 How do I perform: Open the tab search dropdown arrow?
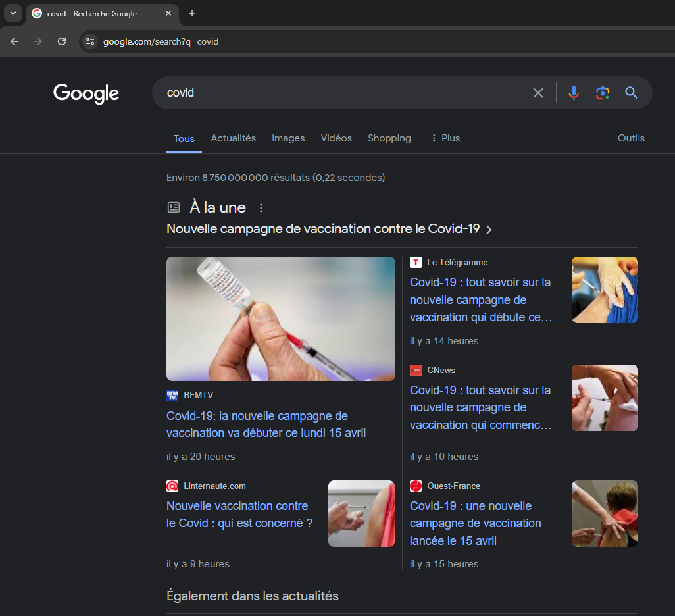(13, 13)
